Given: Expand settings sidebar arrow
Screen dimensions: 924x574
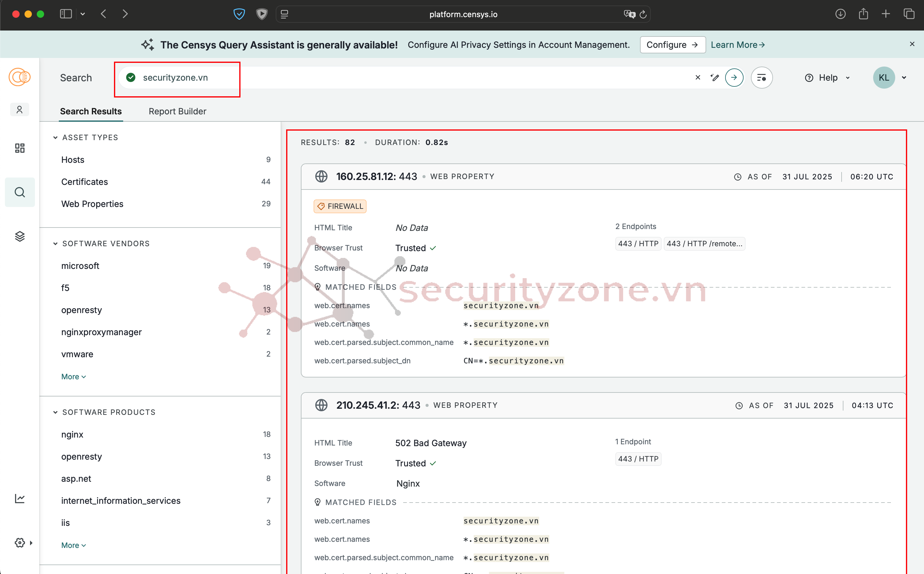Looking at the screenshot, I should [x=31, y=543].
